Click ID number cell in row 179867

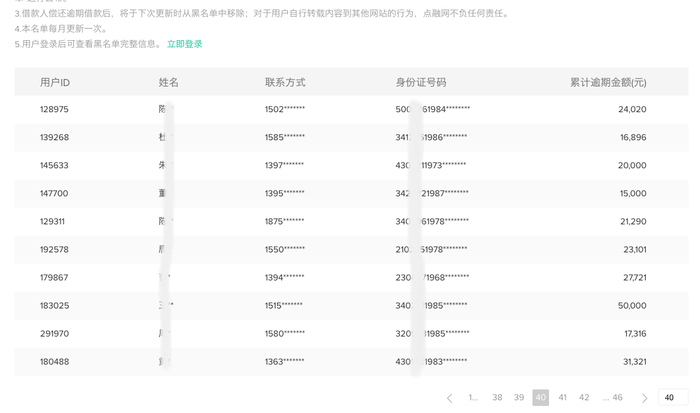coord(432,278)
